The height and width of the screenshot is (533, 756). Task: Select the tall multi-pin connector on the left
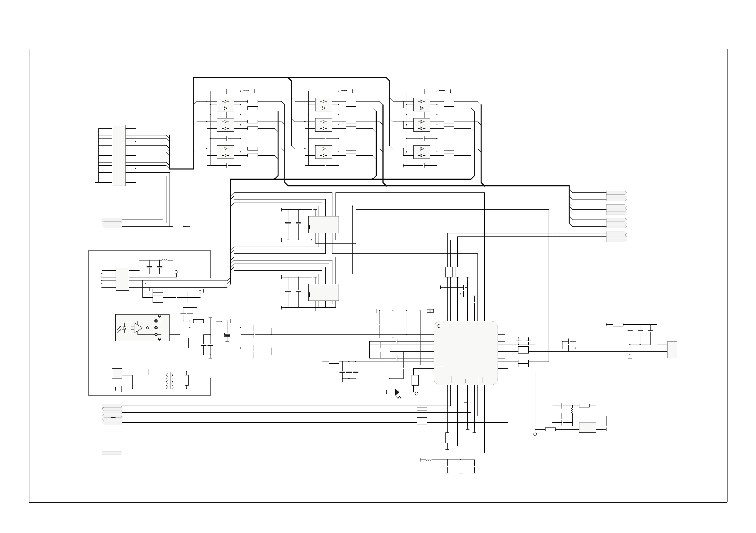pos(119,155)
